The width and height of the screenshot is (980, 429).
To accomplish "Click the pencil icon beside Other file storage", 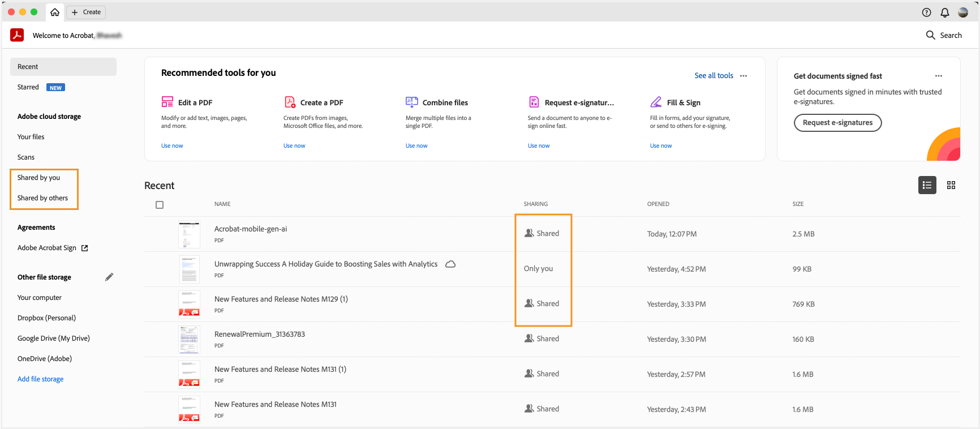I will pyautogui.click(x=109, y=277).
